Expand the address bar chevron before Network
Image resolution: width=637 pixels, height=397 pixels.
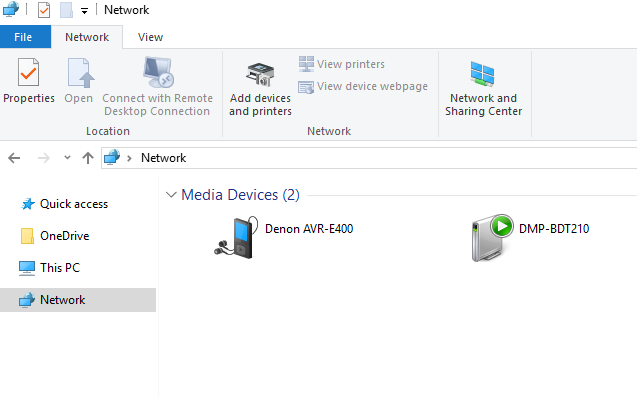(129, 158)
